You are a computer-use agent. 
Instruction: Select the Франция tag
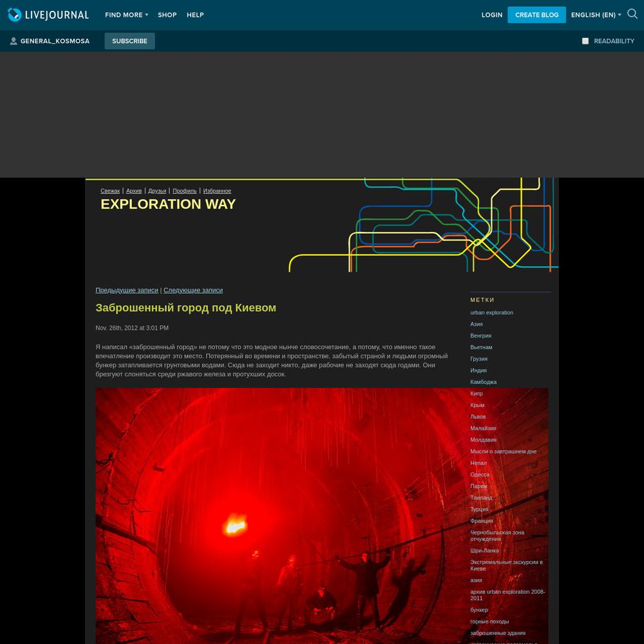[x=482, y=521]
